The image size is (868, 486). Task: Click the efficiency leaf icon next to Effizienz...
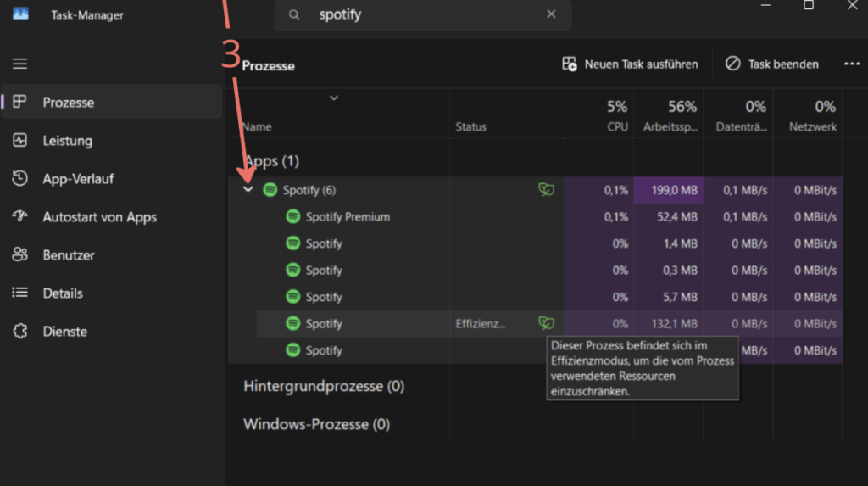546,322
